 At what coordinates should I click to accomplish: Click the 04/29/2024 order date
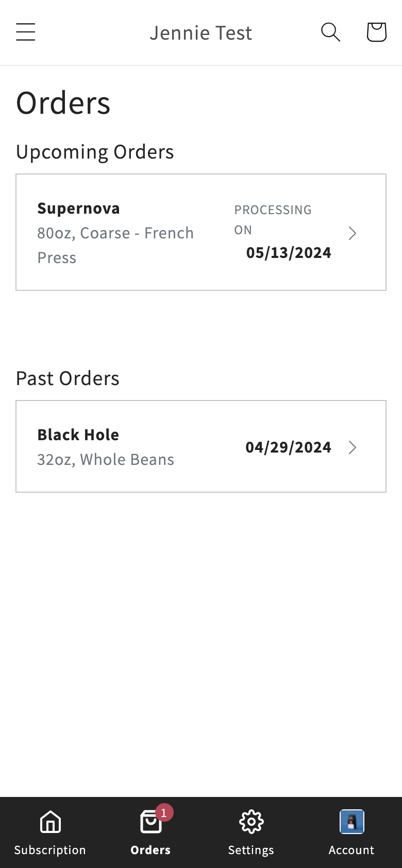pyautogui.click(x=288, y=447)
